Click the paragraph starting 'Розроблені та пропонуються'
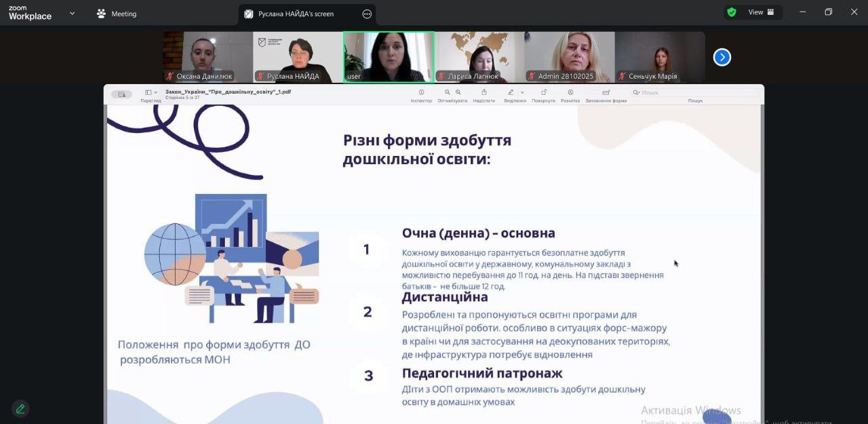868x424 pixels. coord(536,334)
